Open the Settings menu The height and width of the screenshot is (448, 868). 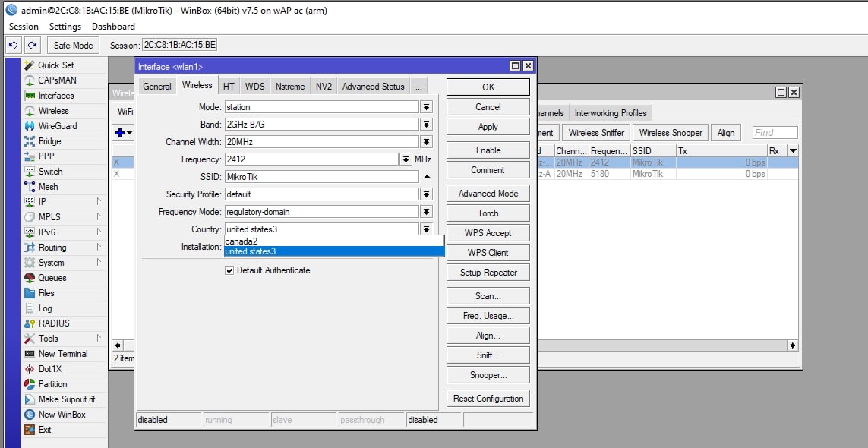pos(65,27)
